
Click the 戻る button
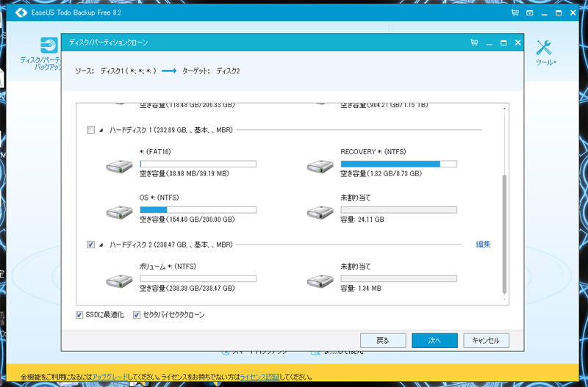coord(383,341)
